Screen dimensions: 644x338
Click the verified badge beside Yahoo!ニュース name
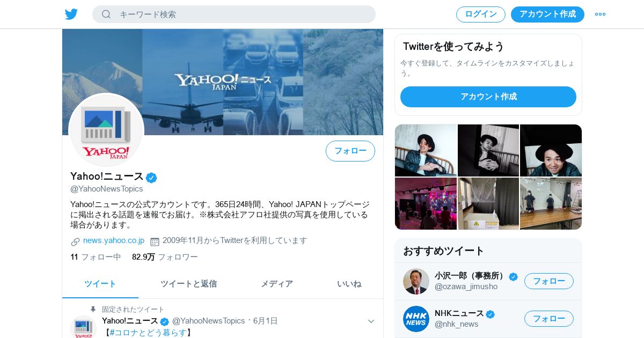tap(151, 178)
